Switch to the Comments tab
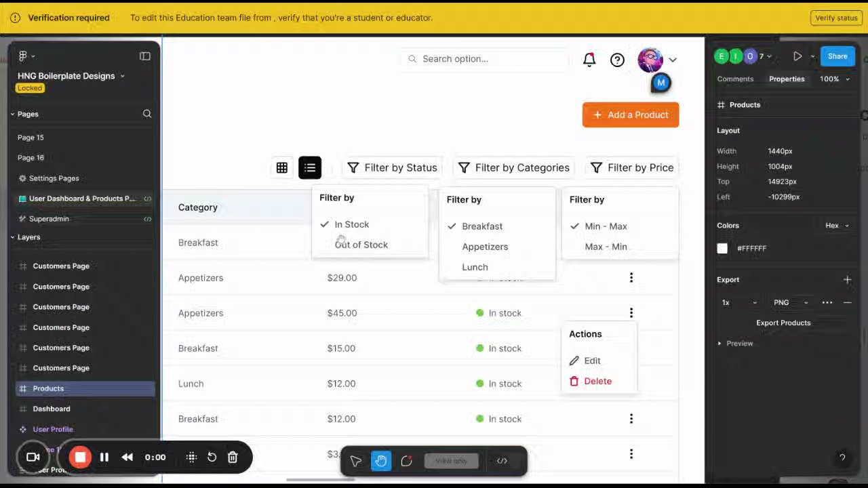This screenshot has height=488, width=868. (x=735, y=79)
